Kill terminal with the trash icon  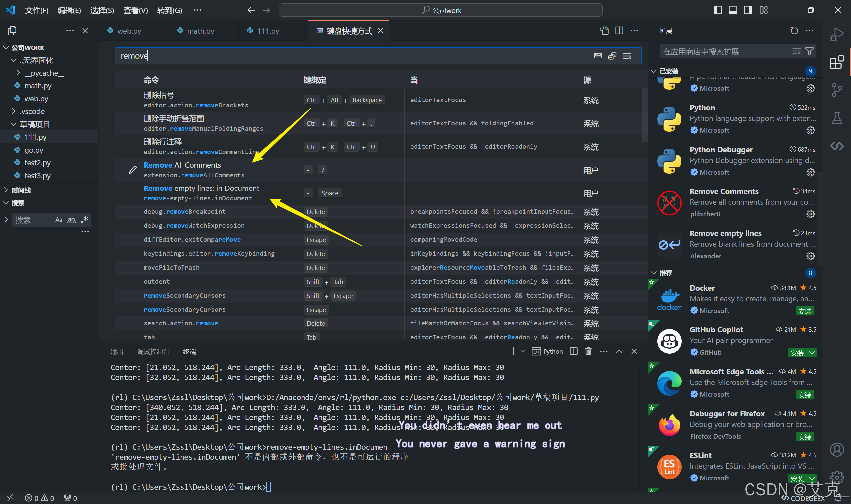click(588, 351)
